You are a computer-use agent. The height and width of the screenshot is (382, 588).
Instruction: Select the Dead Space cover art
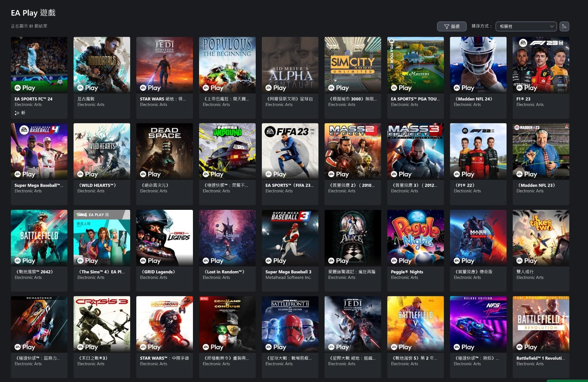click(x=164, y=151)
